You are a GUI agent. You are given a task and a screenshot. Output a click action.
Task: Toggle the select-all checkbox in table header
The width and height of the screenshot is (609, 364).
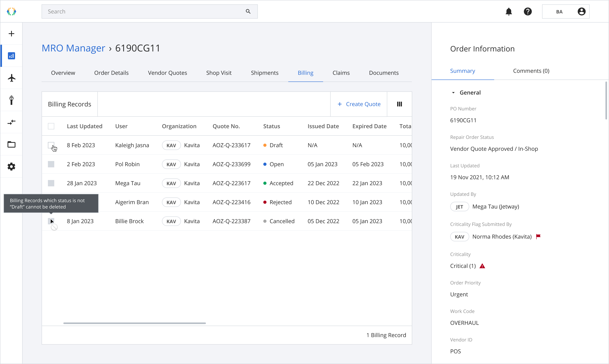pos(51,126)
